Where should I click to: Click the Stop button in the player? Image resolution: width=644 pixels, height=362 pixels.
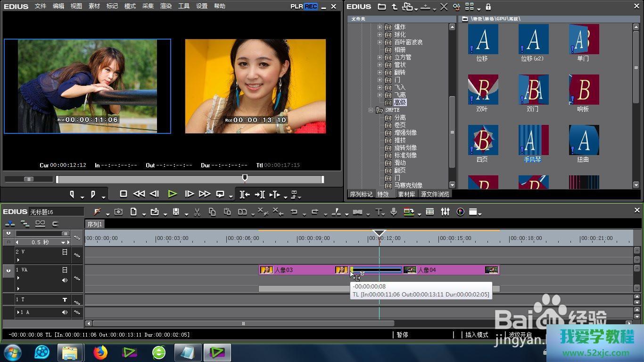[124, 194]
